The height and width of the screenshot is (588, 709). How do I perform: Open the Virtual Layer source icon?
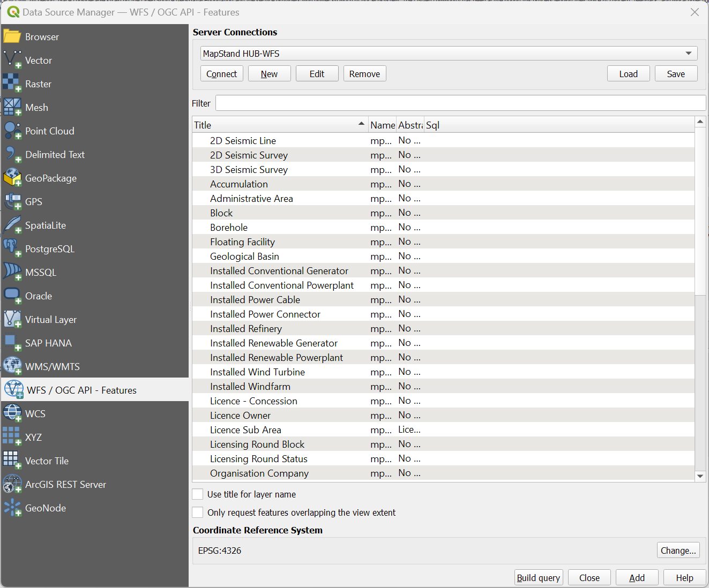[12, 320]
